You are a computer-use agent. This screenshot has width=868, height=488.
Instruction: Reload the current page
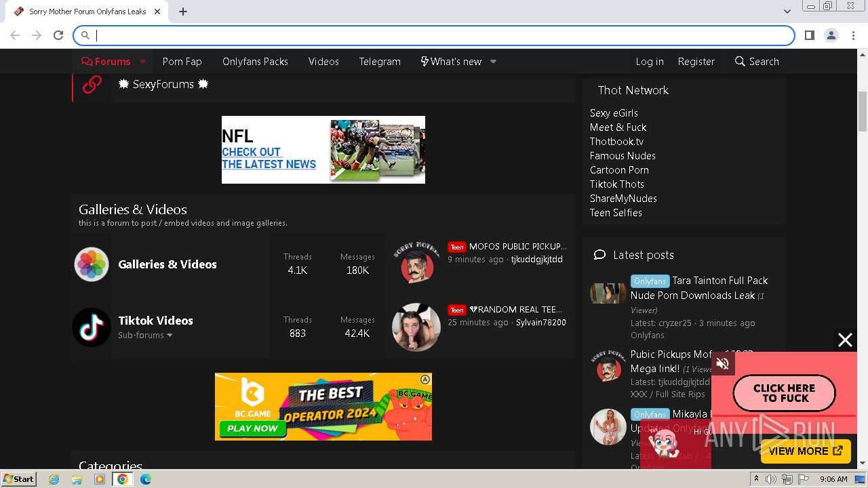[58, 35]
